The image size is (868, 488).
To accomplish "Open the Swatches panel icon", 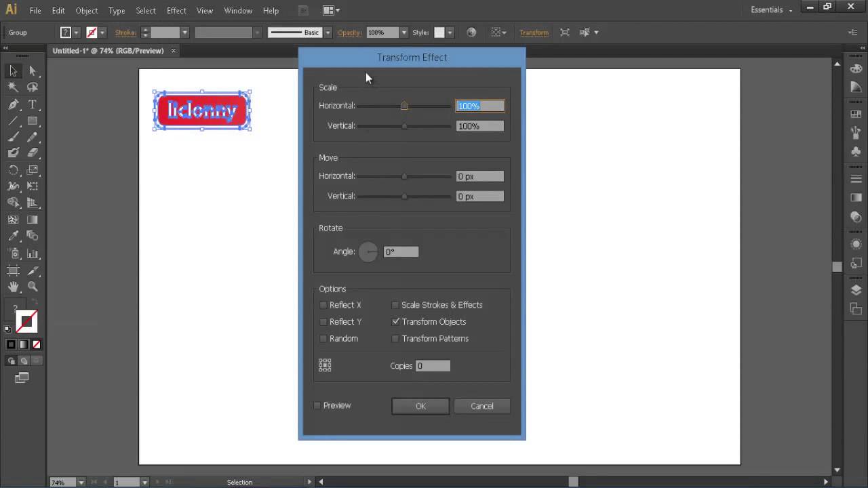I will (856, 114).
